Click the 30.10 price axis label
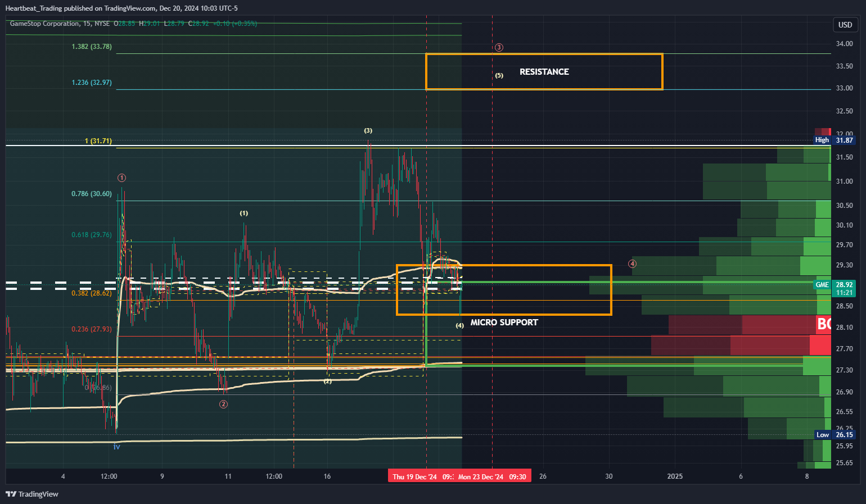866x504 pixels. (844, 225)
